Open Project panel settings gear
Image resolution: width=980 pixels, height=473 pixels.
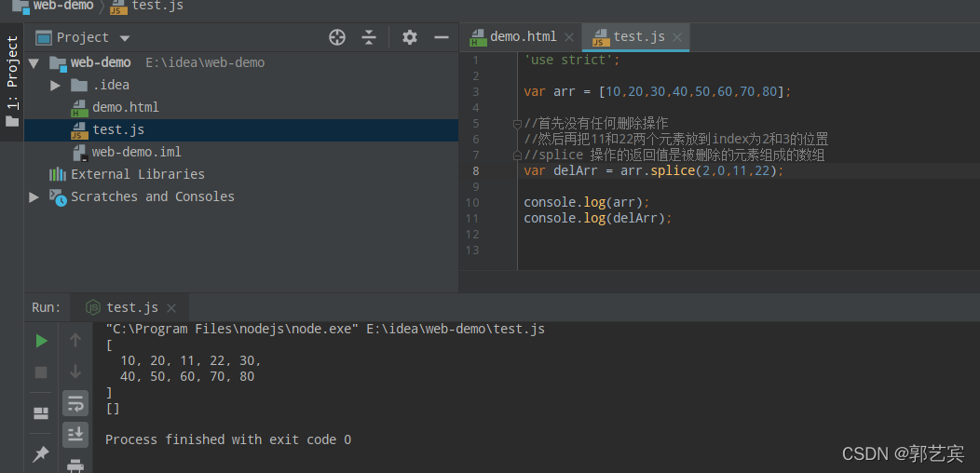409,37
